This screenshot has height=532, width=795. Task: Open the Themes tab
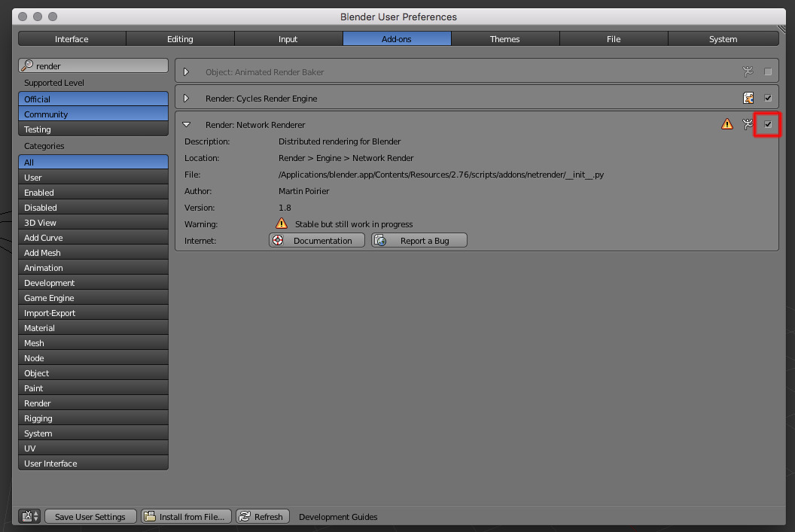click(505, 39)
